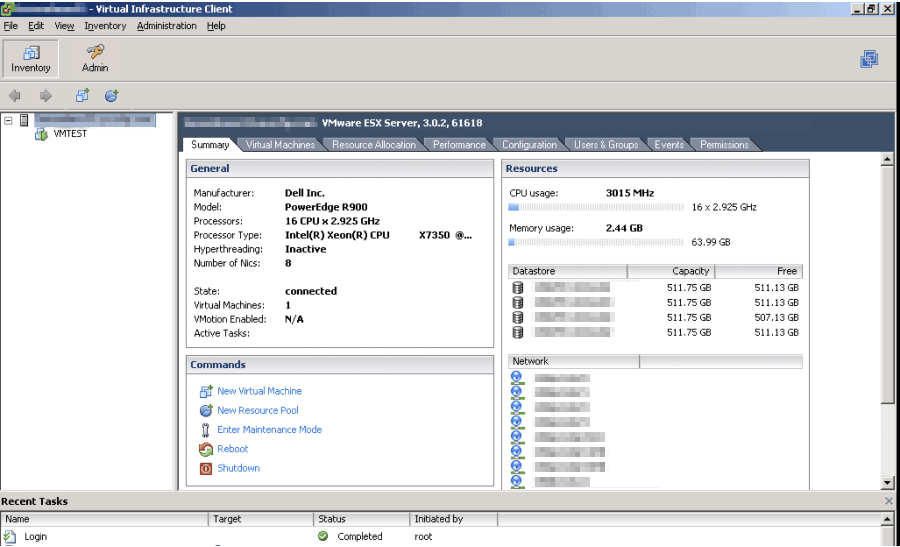Viewport: 900px width, 547px height.
Task: Select the VMTEST virtual machine
Action: (x=70, y=134)
